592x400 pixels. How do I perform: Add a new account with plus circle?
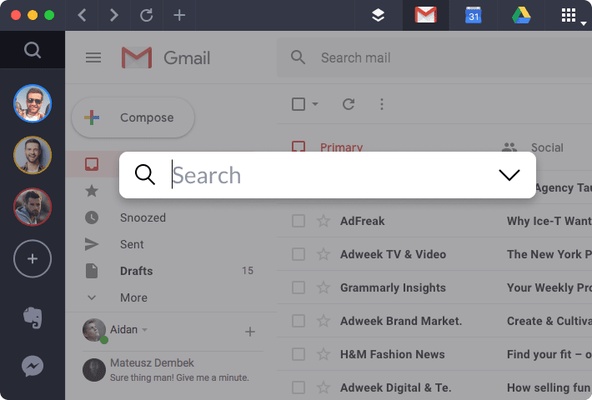point(32,259)
